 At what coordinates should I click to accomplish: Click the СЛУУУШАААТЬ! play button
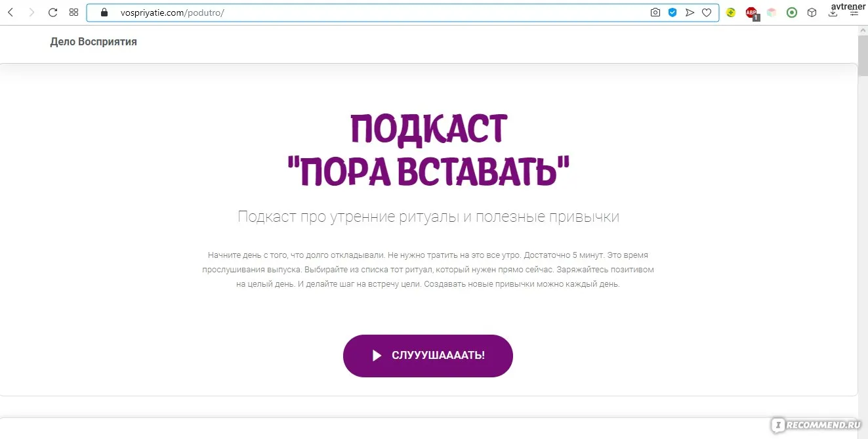coord(428,356)
